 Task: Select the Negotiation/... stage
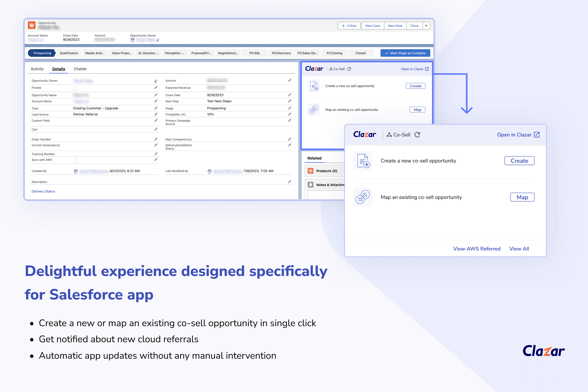click(x=228, y=53)
